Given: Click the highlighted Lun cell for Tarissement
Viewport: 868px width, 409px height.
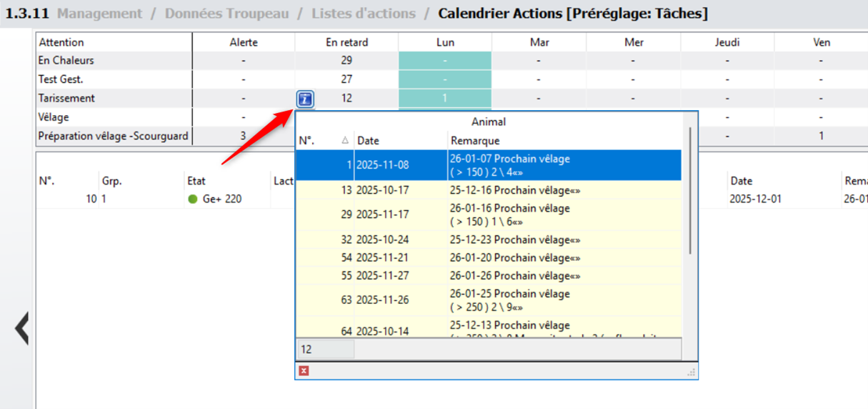Looking at the screenshot, I should click(x=444, y=99).
